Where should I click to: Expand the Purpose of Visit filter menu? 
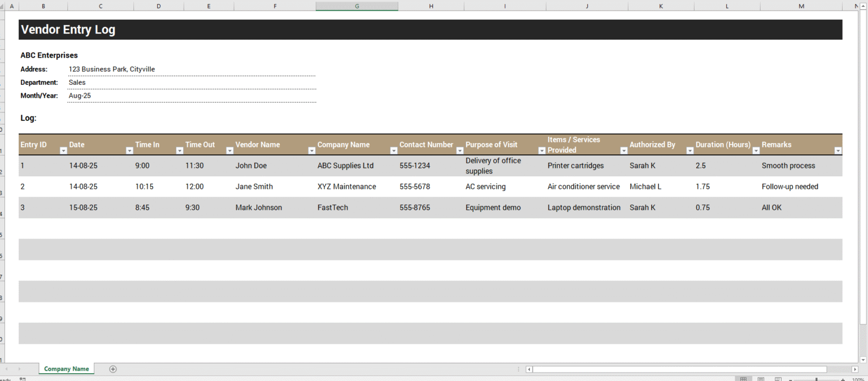tap(541, 151)
